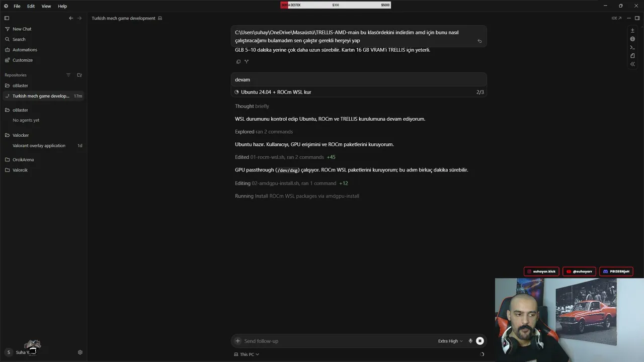
Task: Click the Turkish mech game development title
Action: coord(123,18)
